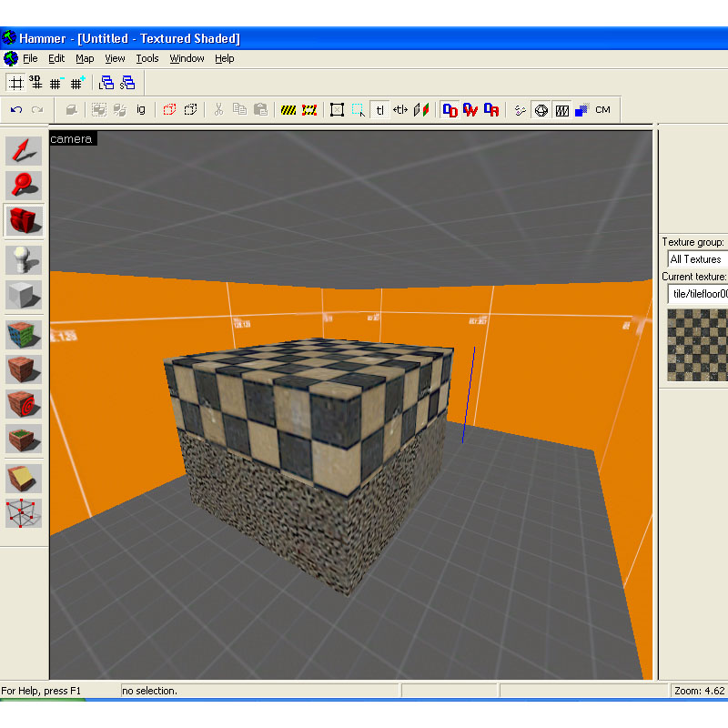
Task: Activate the Magnify zoom tool
Action: [x=24, y=186]
